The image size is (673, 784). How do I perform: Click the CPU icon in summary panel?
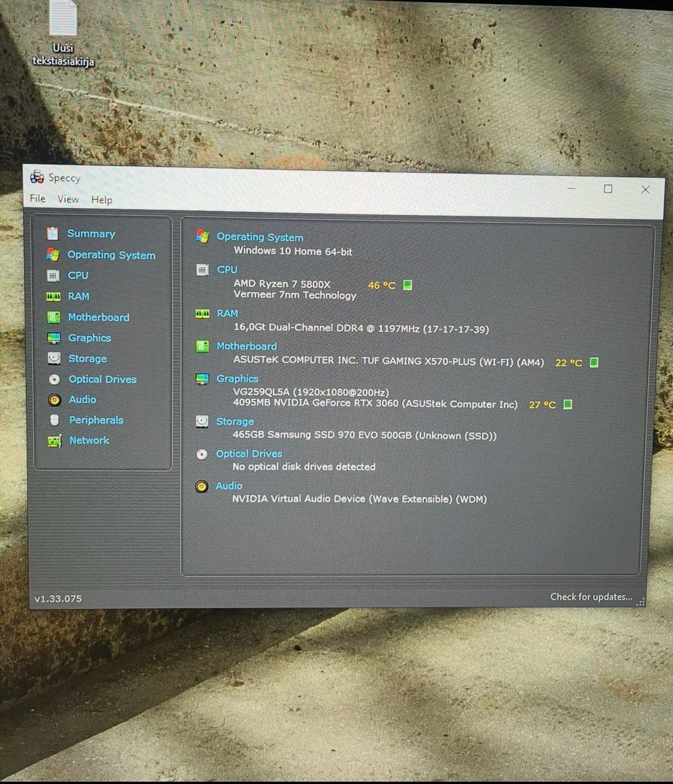point(202,270)
